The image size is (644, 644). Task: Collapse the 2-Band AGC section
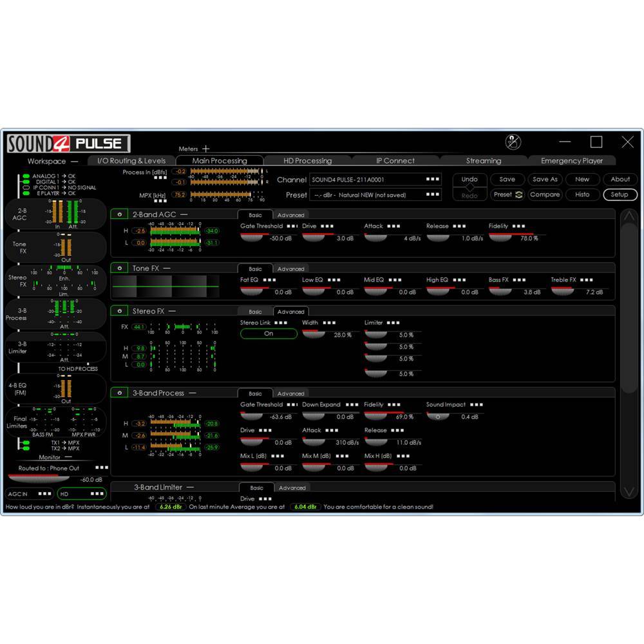[184, 214]
